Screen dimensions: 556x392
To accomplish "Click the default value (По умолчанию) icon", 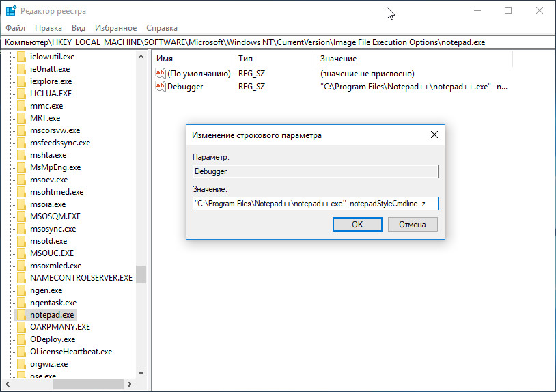I will 161,73.
